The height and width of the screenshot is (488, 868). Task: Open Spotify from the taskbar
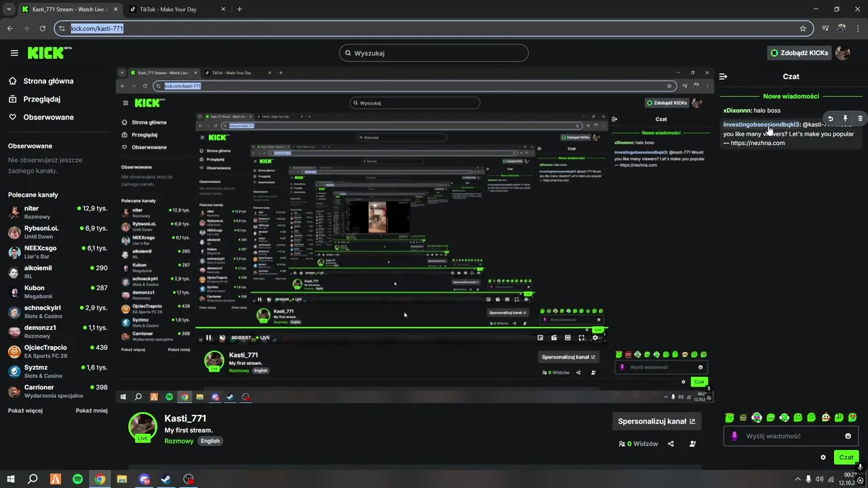coord(77,479)
